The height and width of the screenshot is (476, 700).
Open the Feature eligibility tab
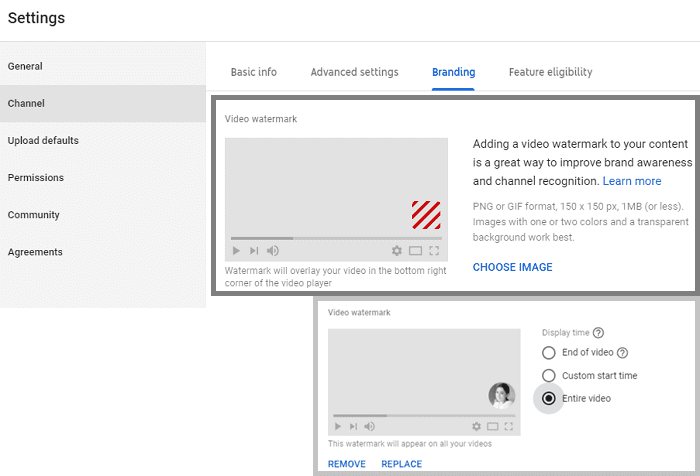(550, 72)
